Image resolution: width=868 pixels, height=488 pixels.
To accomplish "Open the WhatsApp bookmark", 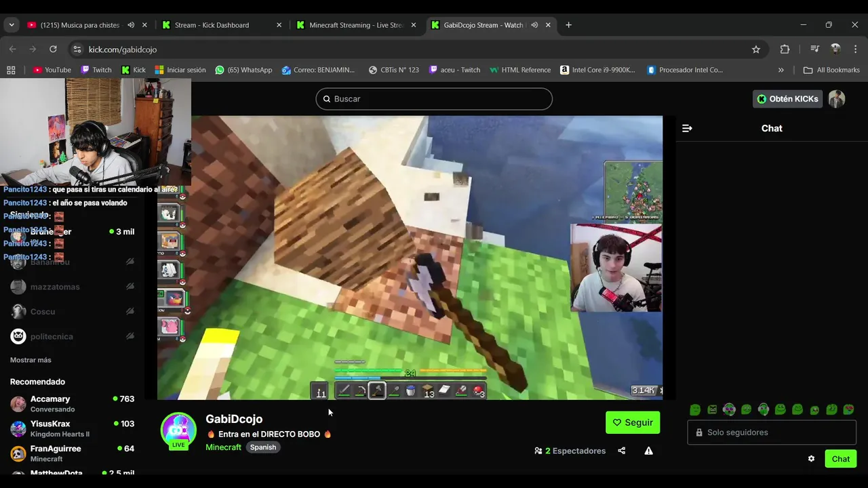I will [243, 70].
